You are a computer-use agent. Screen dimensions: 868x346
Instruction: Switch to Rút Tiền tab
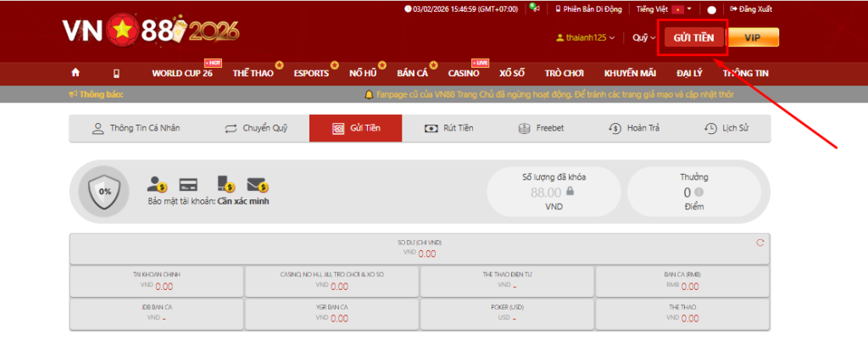click(x=448, y=128)
